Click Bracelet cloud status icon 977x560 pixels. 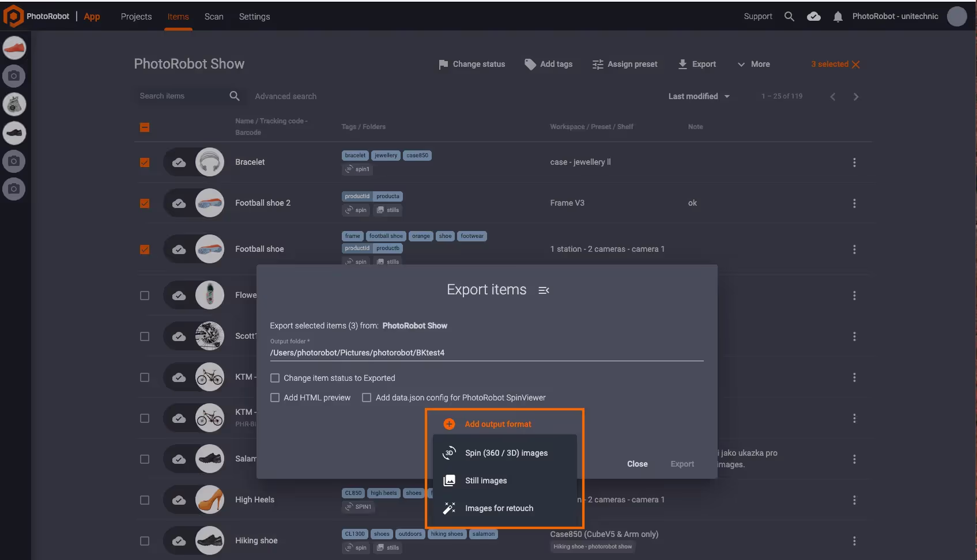179,162
